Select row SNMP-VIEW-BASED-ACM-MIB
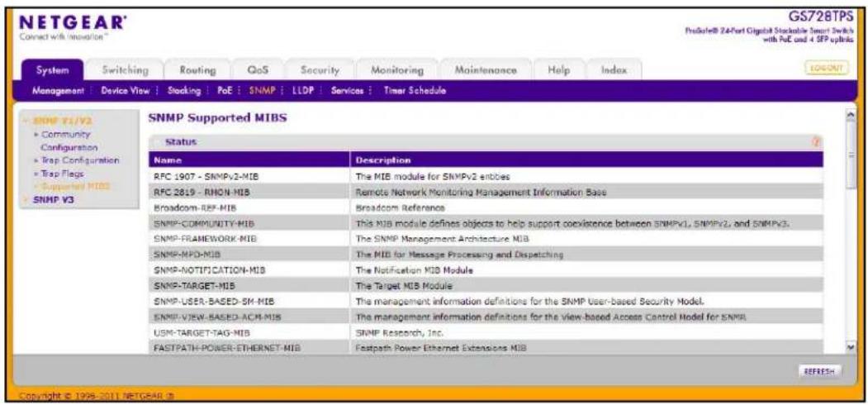This screenshot has height=405, width=868. click(486, 317)
